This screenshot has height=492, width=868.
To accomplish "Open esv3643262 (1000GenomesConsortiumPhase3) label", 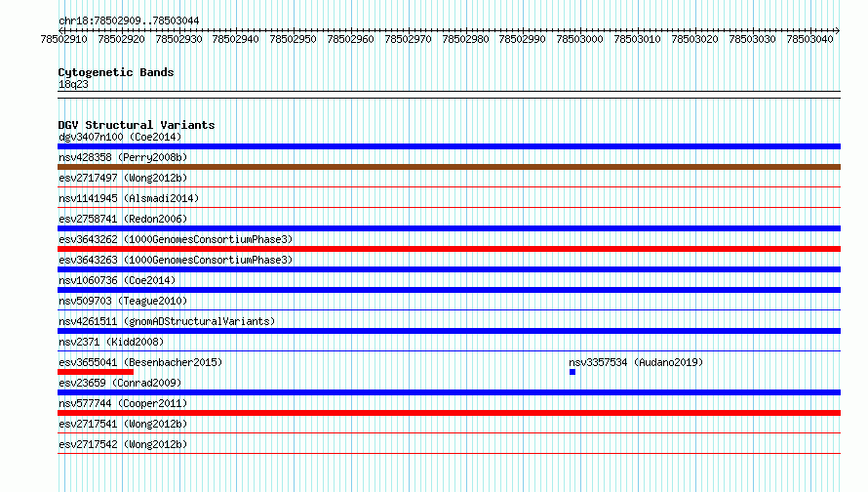I will click(x=176, y=239).
